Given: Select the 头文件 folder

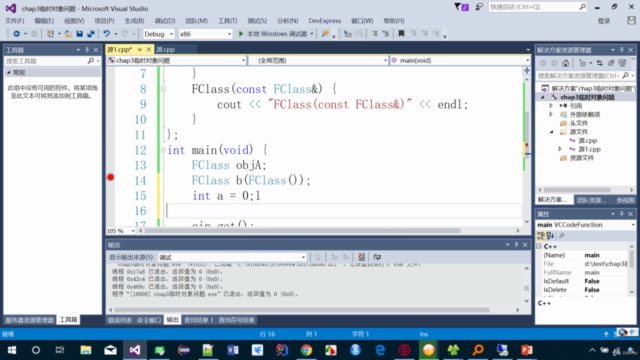Looking at the screenshot, I should tap(579, 123).
